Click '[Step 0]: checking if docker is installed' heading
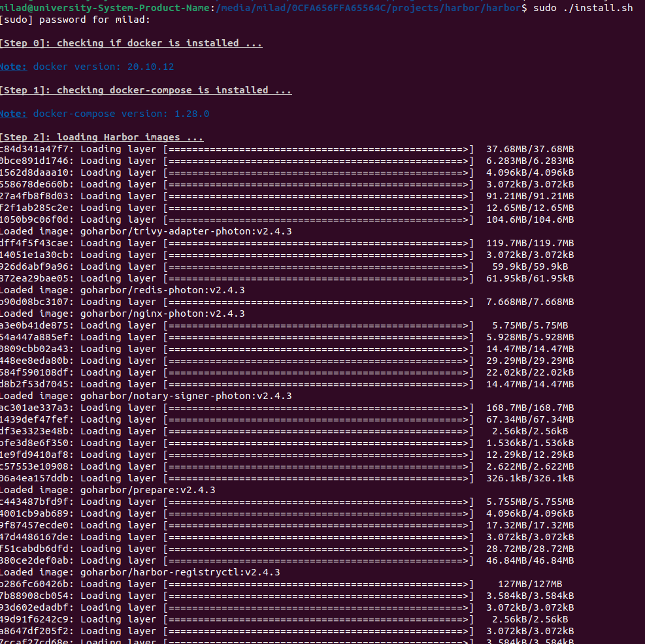Image resolution: width=645 pixels, height=644 pixels. pyautogui.click(x=131, y=43)
